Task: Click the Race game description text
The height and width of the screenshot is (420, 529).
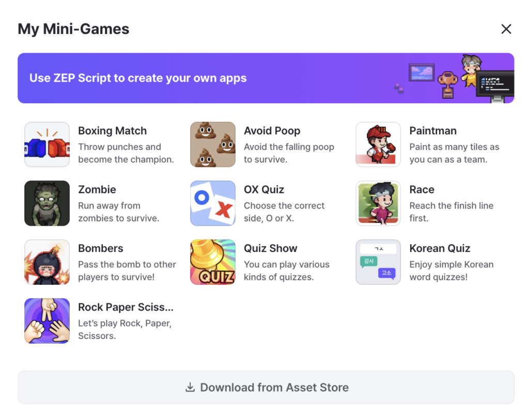Action: click(452, 212)
